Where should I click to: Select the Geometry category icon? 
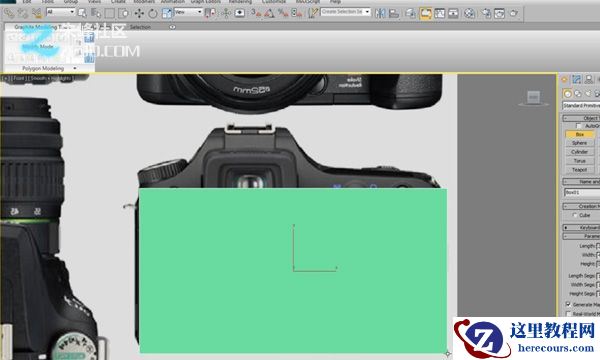click(567, 94)
